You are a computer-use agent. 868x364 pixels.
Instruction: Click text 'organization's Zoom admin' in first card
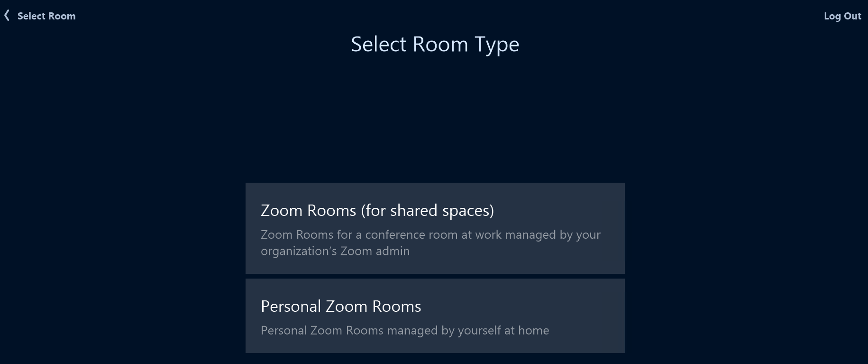(335, 251)
